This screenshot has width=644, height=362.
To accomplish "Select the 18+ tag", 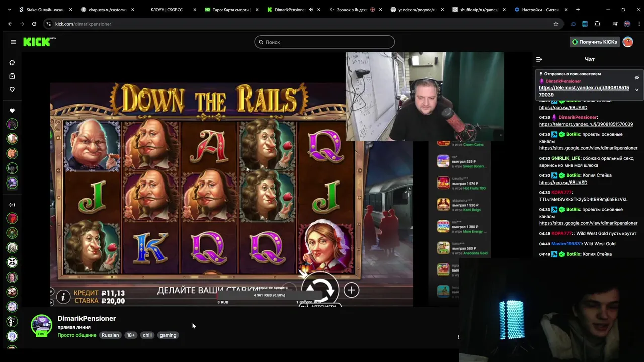I will pos(131,335).
